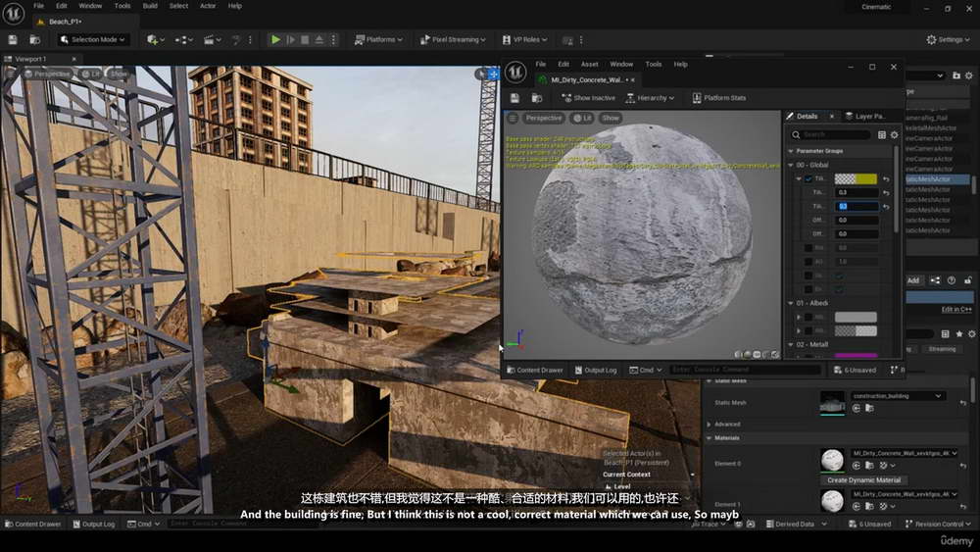The width and height of the screenshot is (980, 552).
Task: Open main viewport hamburger options menu
Action: click(x=11, y=74)
